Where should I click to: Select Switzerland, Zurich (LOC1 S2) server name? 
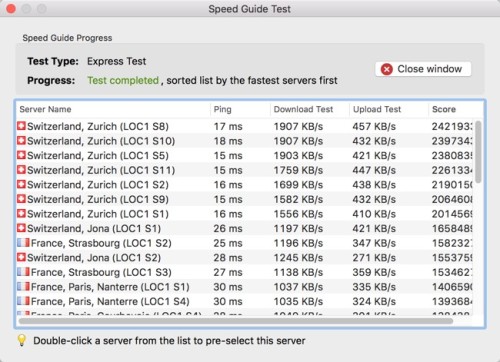98,185
